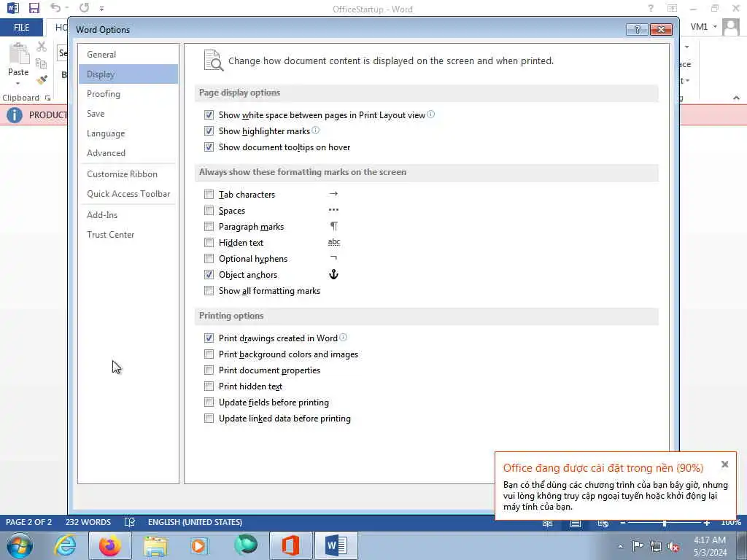Screen dimensions: 747x560
Task: Click the Format Painter brush icon
Action: tap(42, 79)
